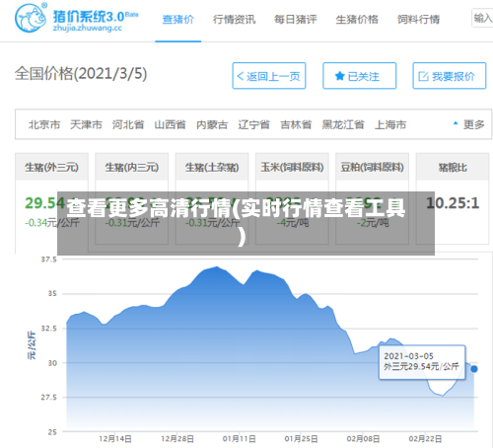This screenshot has height=448, width=493.
Task: Select 天津市 region link
Action: [x=86, y=124]
